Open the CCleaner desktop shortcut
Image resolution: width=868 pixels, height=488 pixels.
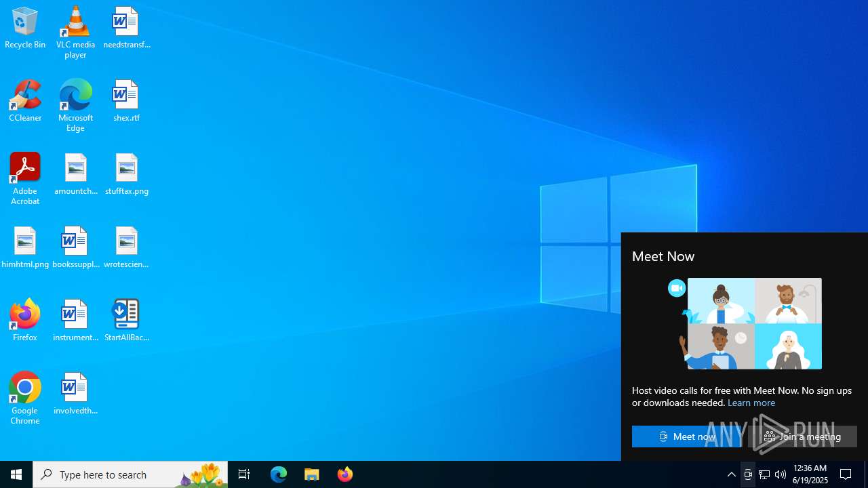[x=25, y=101]
